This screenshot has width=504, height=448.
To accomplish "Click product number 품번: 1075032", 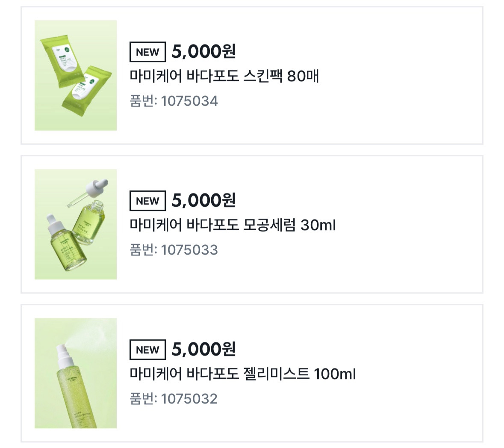I will click(174, 399).
